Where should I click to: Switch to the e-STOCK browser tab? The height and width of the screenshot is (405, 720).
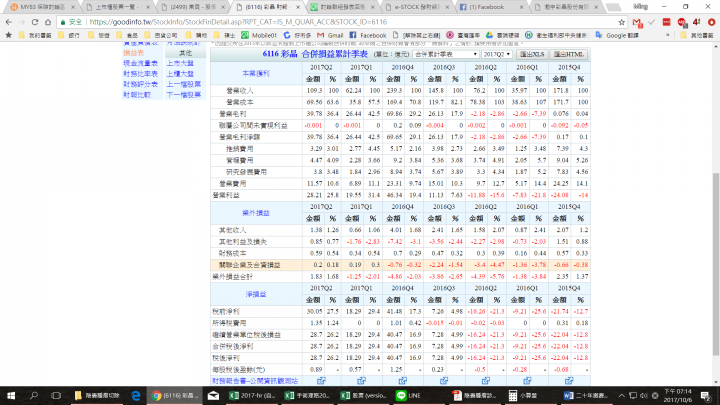coord(417,7)
